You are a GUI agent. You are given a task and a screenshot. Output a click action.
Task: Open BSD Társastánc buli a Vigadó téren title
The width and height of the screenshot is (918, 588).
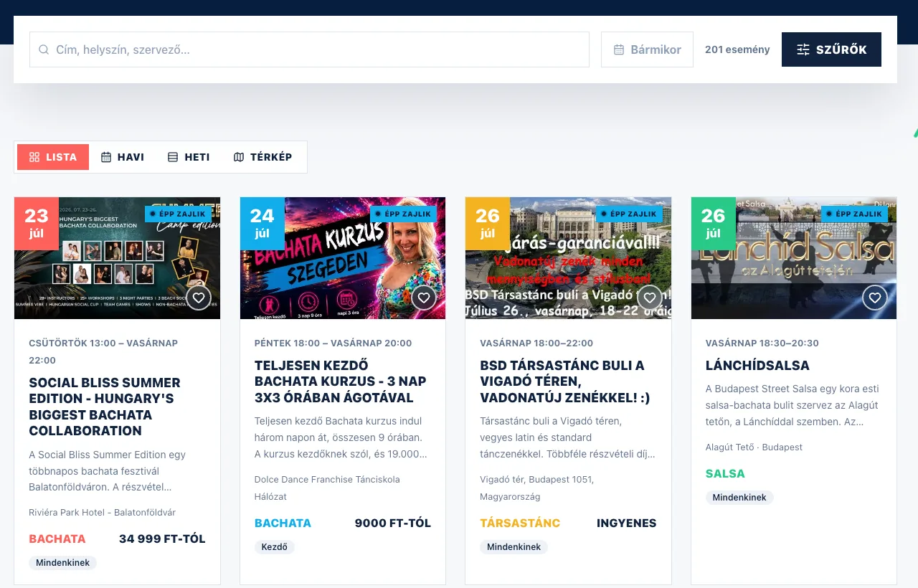pos(565,381)
